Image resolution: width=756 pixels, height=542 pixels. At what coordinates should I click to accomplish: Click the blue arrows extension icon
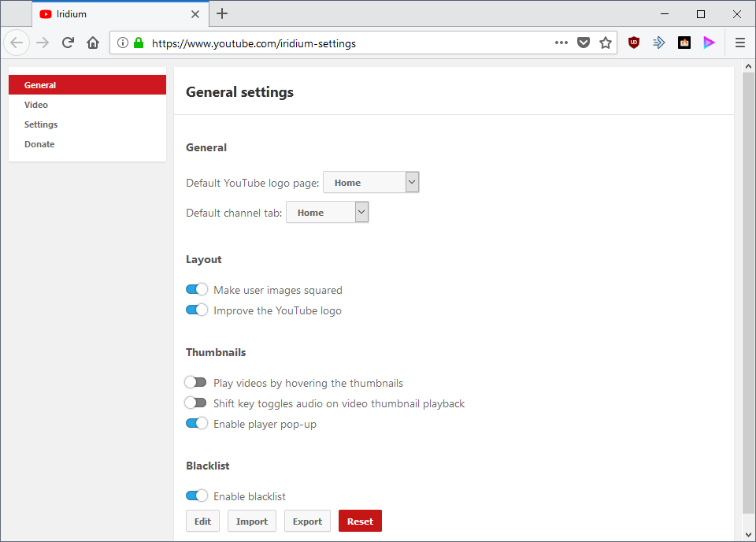tap(659, 43)
